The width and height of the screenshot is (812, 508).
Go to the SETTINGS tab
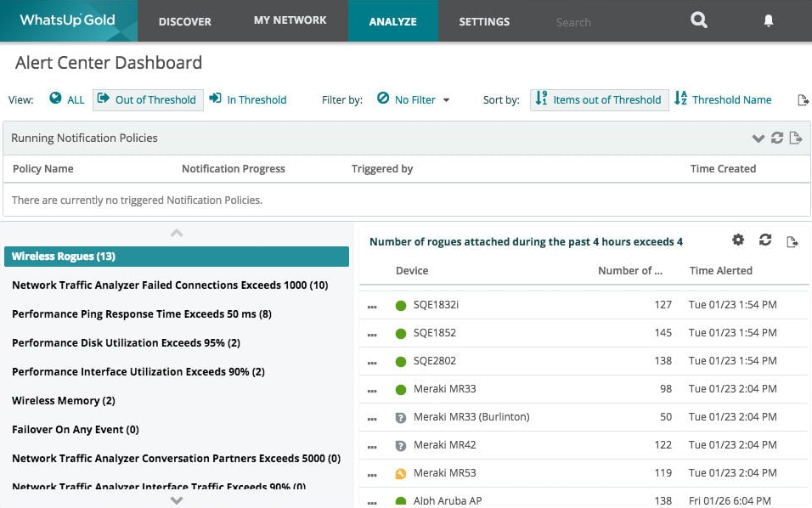tap(484, 21)
